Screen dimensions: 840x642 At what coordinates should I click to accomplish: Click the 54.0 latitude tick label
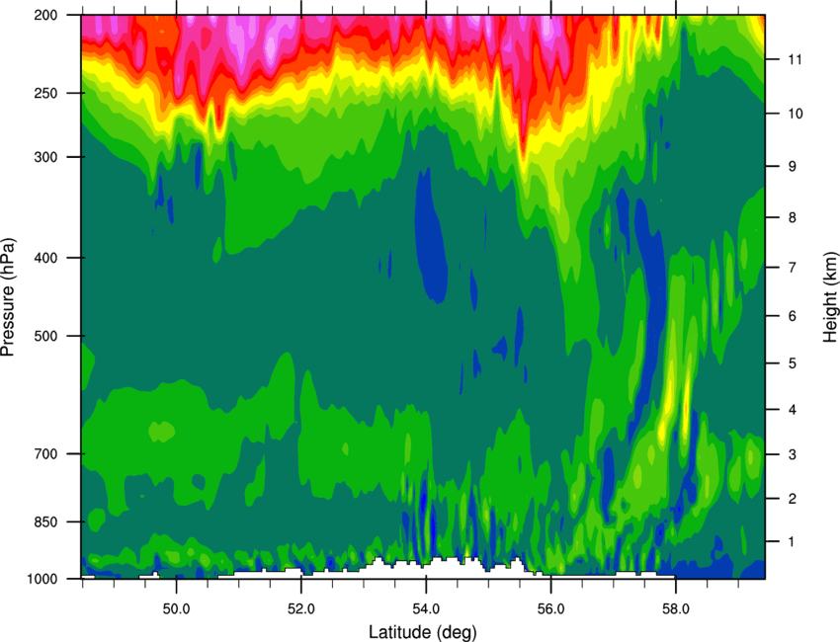coord(426,609)
